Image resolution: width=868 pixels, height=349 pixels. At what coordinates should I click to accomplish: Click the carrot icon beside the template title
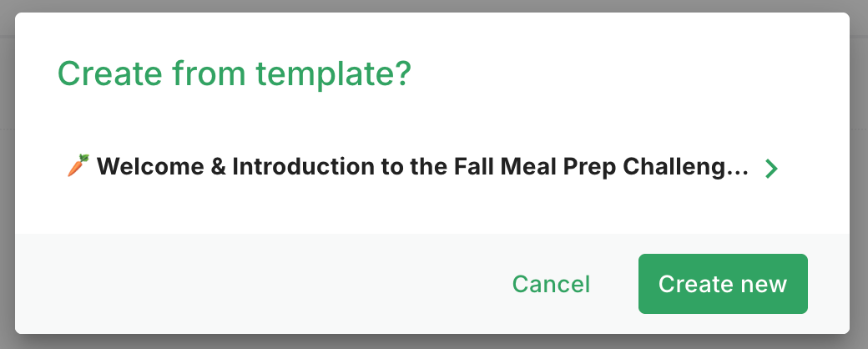click(x=77, y=168)
